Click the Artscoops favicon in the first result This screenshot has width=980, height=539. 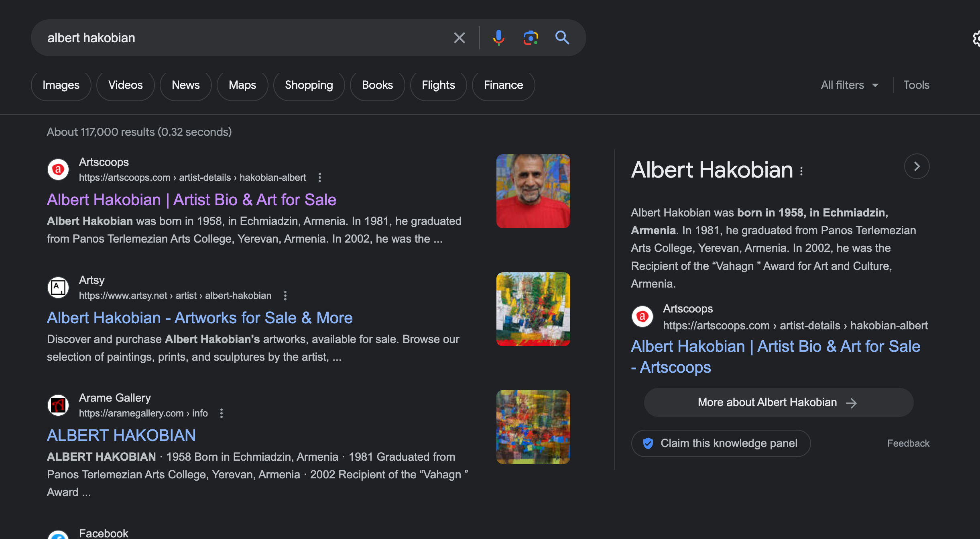coord(58,169)
